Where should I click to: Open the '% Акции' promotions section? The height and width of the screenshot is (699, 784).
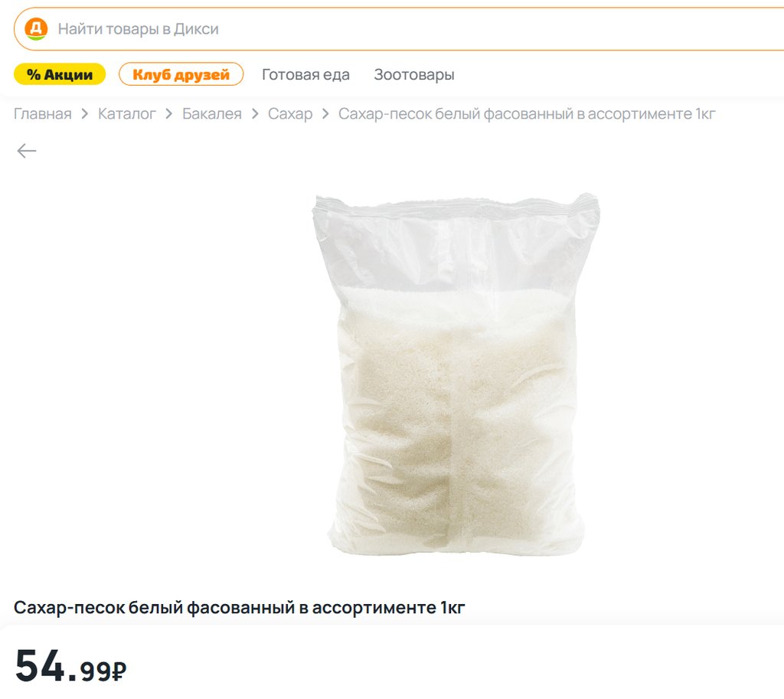click(60, 74)
